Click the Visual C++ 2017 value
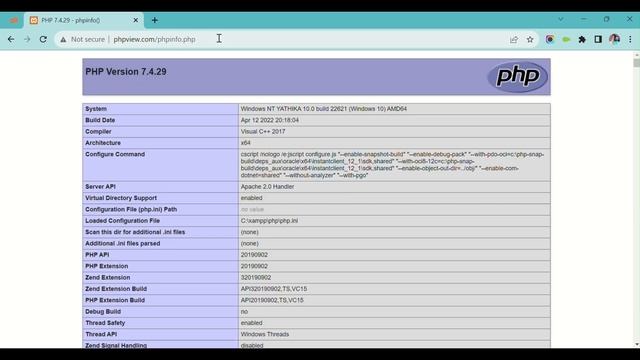 tap(263, 132)
